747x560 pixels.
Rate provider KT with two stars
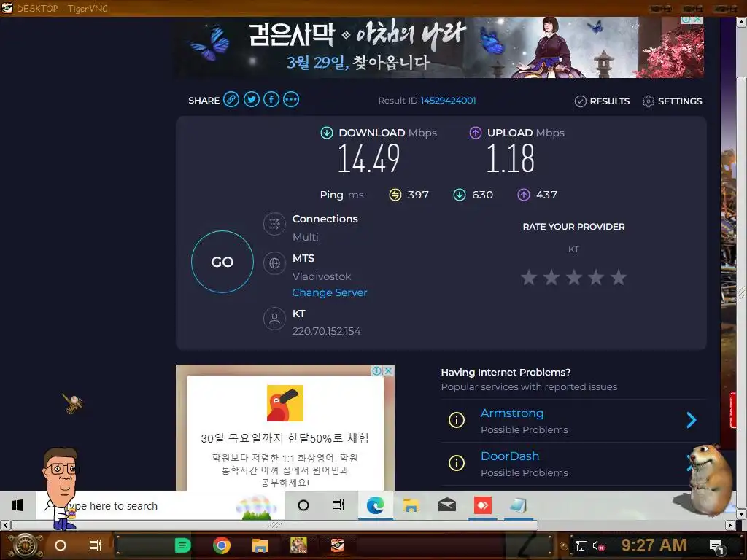point(551,277)
